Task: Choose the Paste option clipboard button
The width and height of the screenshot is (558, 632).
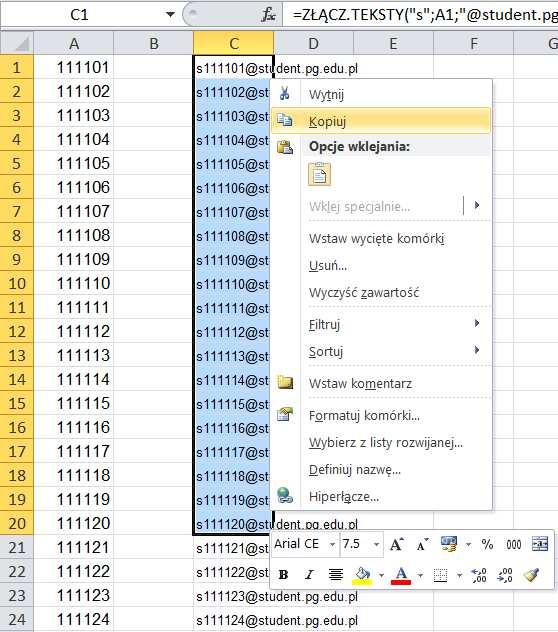Action: pyautogui.click(x=319, y=175)
